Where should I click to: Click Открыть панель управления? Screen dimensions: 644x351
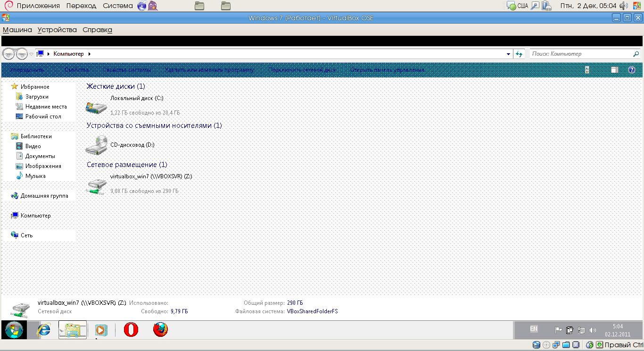387,70
